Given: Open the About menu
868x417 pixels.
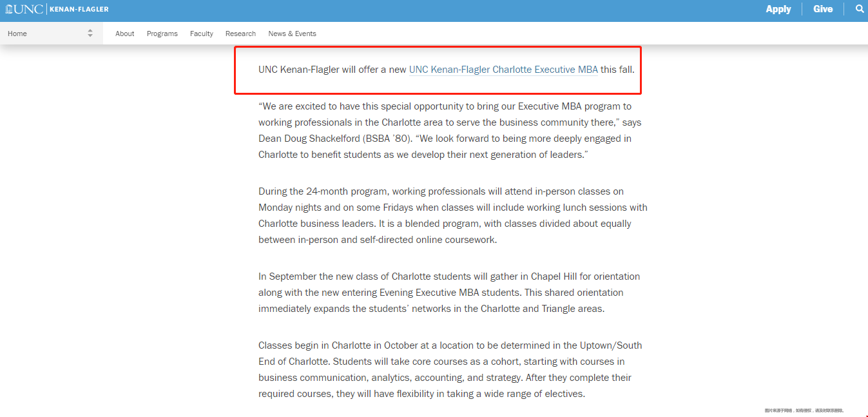Looking at the screenshot, I should coord(124,34).
